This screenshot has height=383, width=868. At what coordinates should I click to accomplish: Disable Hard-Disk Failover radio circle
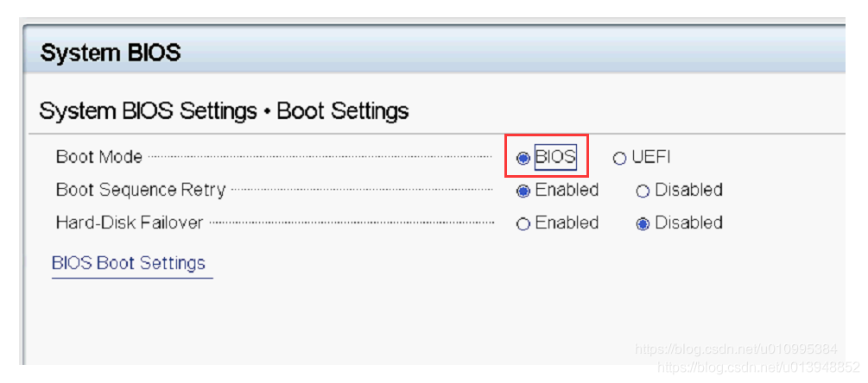643,224
